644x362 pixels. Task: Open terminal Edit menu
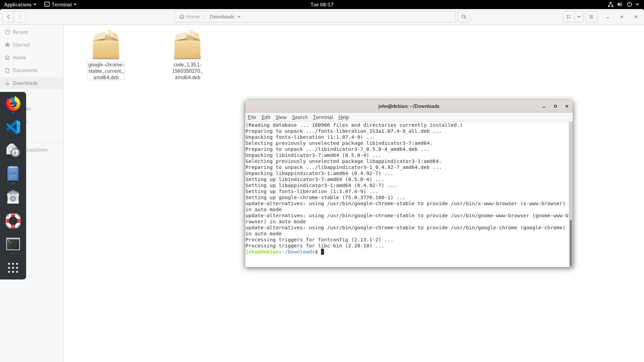pyautogui.click(x=266, y=117)
